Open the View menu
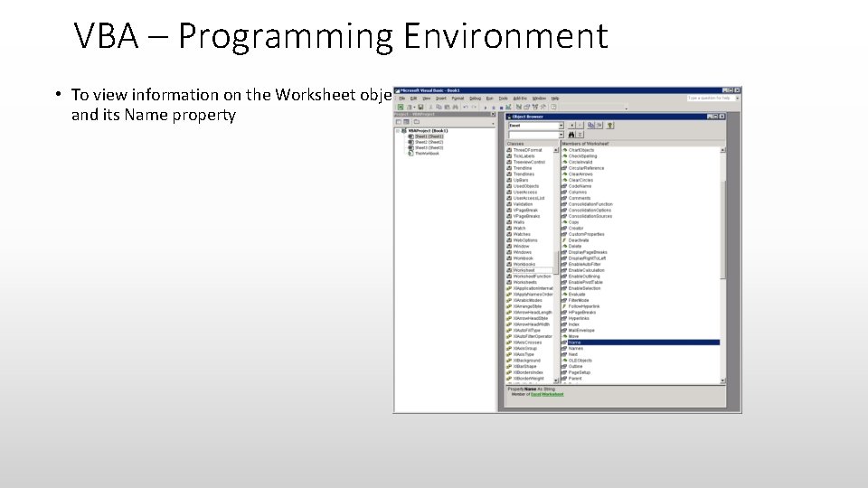 pos(426,99)
